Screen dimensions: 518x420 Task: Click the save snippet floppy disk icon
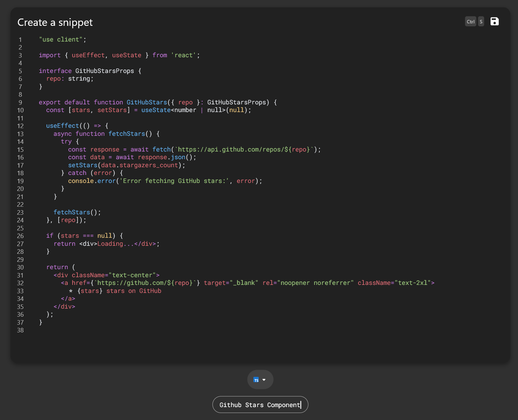(495, 21)
